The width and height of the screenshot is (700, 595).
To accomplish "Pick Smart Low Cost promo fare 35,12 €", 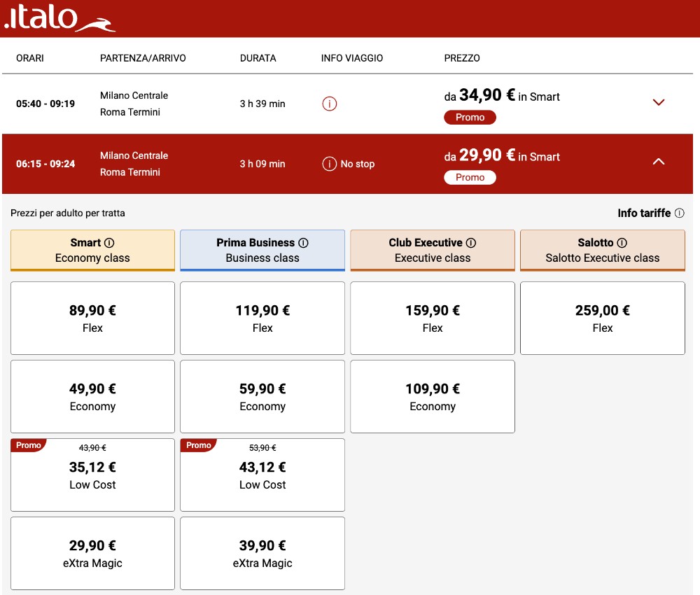I will coord(92,475).
